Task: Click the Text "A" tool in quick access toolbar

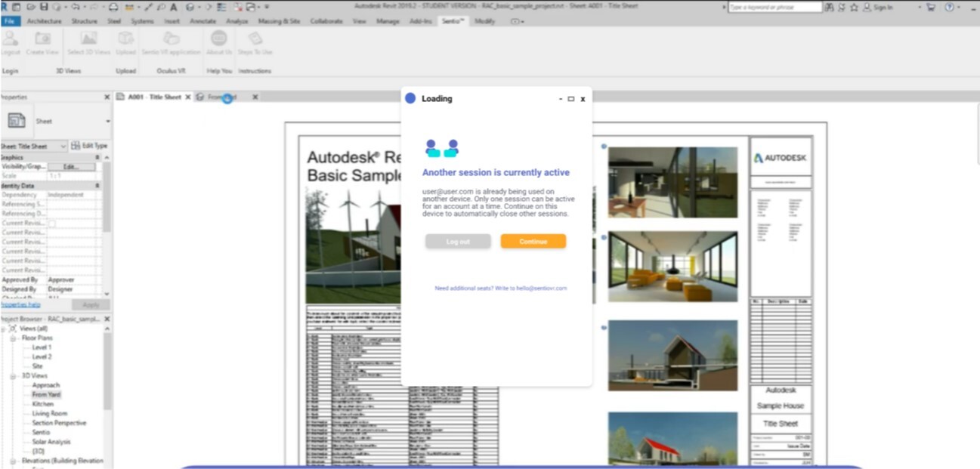Action: tap(173, 7)
